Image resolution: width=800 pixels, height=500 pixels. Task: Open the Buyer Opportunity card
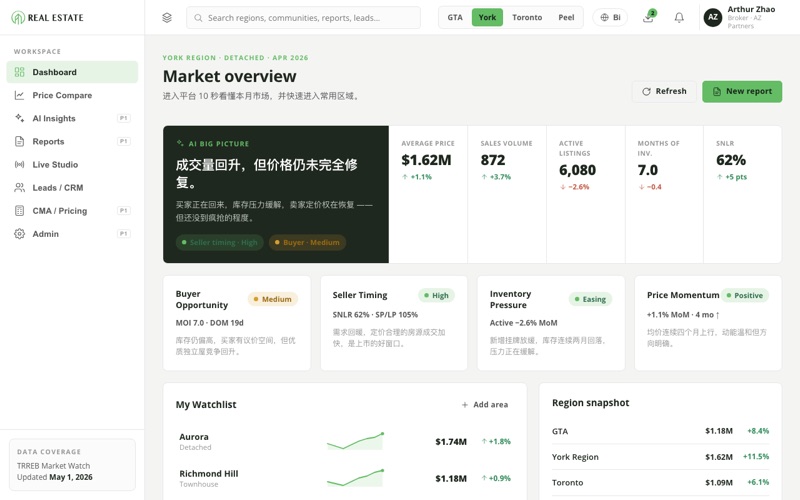(x=237, y=323)
